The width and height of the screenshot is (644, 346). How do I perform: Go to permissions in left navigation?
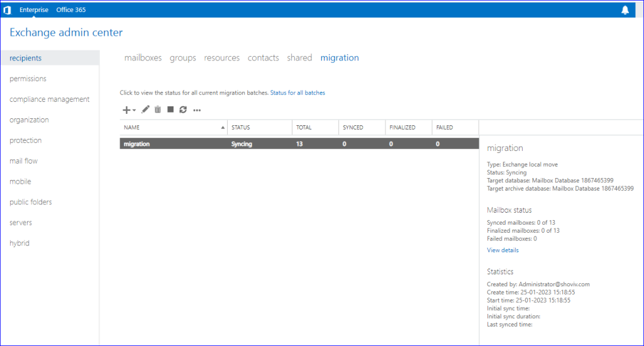point(28,79)
